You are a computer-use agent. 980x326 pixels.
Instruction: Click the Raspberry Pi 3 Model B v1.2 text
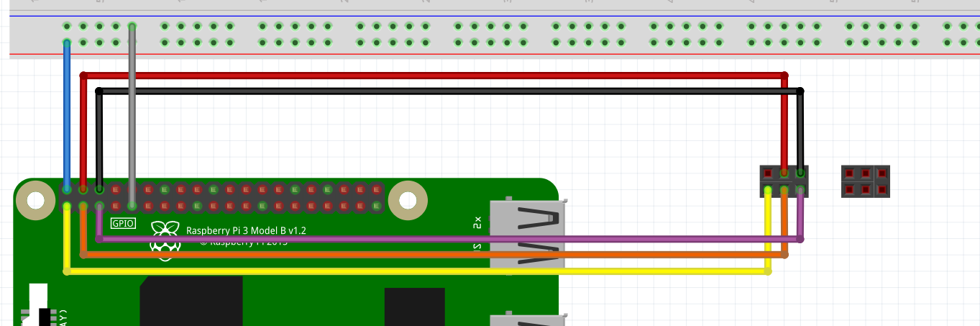click(246, 230)
